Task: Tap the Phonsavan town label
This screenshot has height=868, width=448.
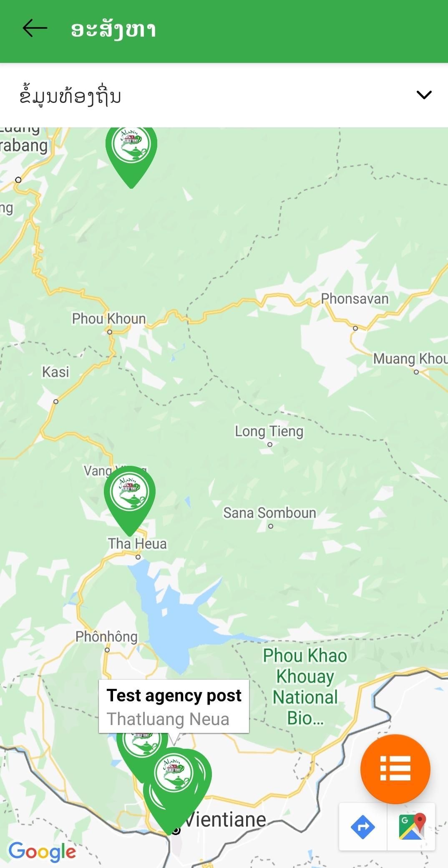Action: tap(355, 299)
